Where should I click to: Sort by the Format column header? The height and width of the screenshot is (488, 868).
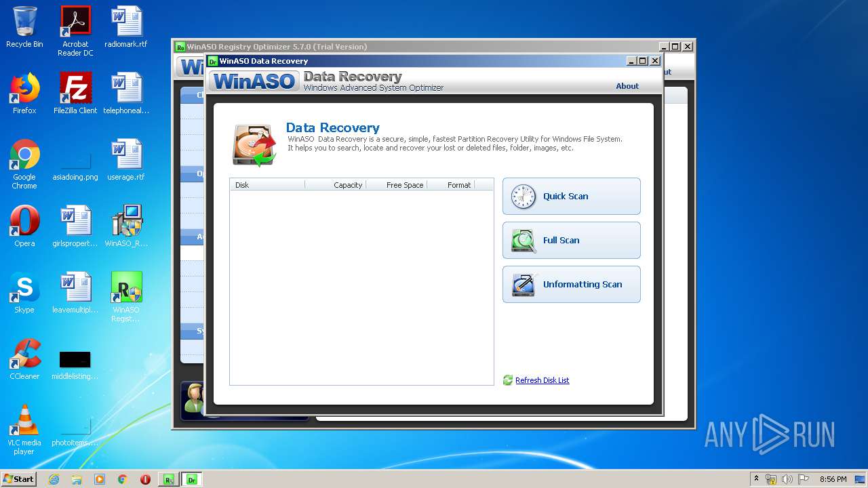point(451,185)
